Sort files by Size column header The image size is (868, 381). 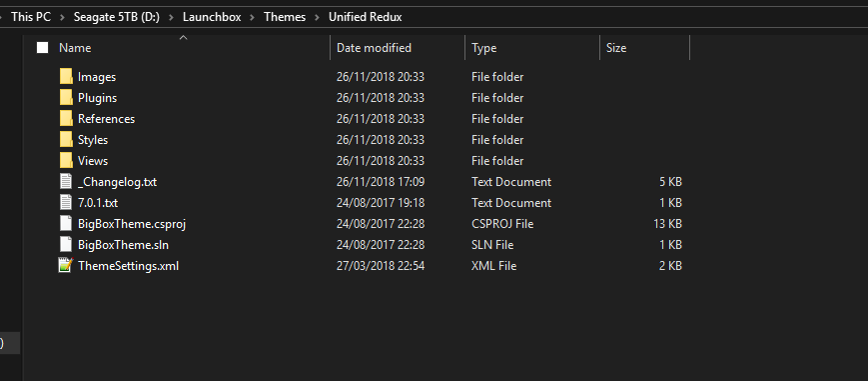tap(645, 48)
